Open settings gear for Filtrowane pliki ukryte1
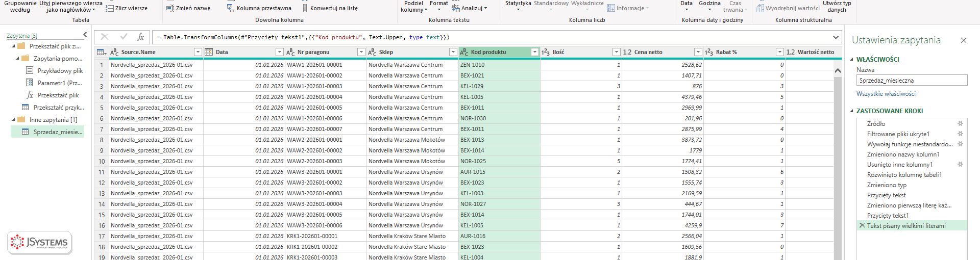Screen dimensions: 980x260 tap(960, 134)
